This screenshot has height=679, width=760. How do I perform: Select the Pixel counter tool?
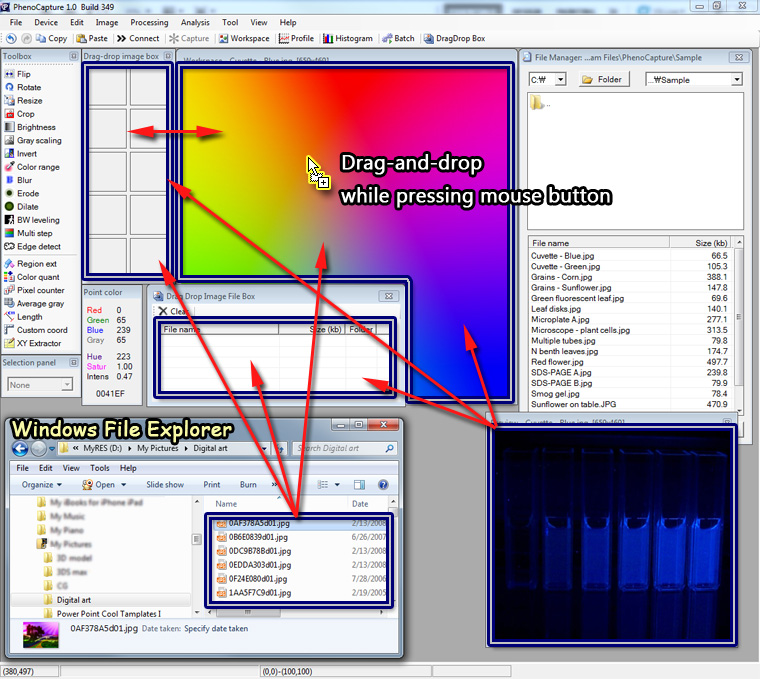click(39, 290)
